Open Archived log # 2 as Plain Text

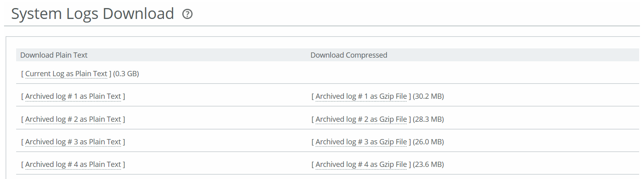pos(73,119)
